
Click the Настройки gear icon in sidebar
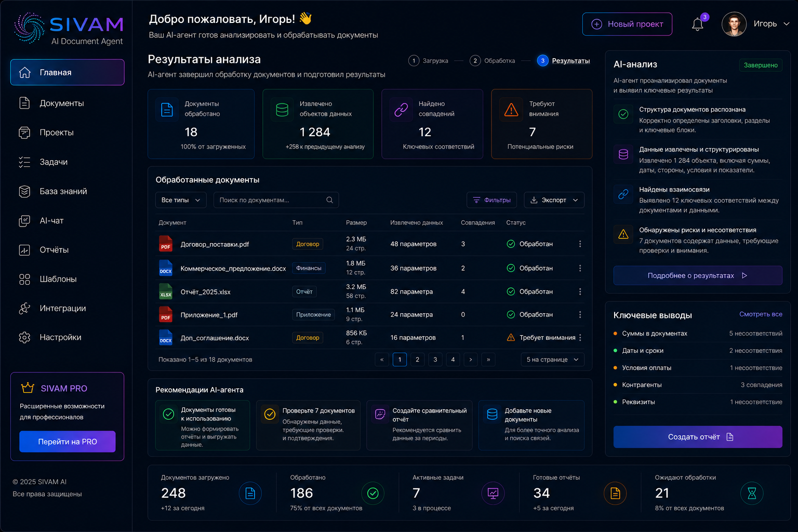pyautogui.click(x=24, y=337)
